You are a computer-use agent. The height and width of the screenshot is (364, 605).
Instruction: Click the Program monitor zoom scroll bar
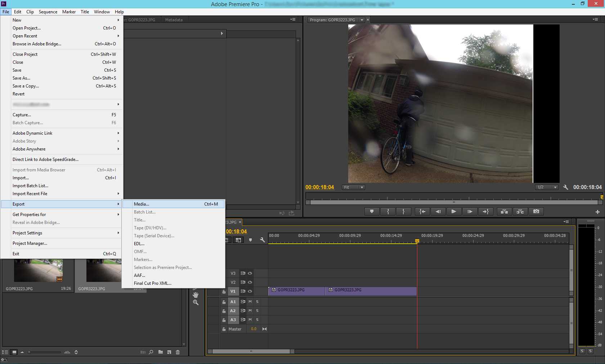click(454, 202)
